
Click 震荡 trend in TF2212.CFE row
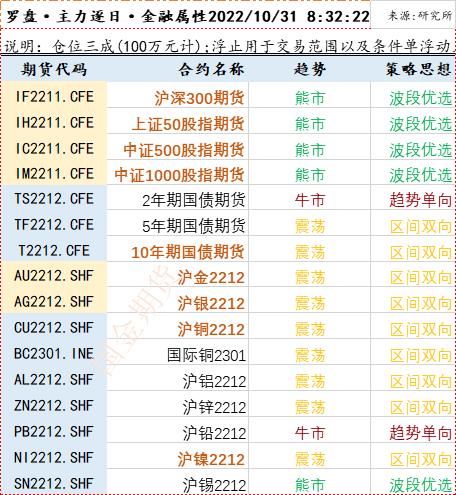(x=310, y=226)
